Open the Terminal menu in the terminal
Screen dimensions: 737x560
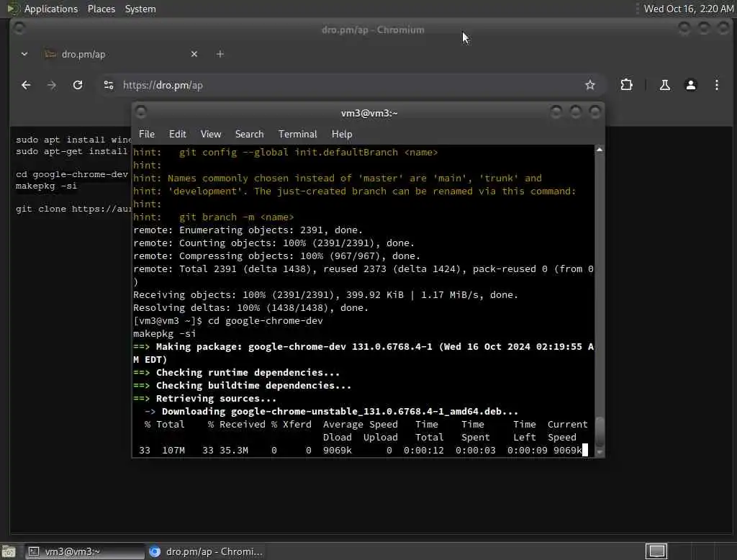click(x=297, y=134)
